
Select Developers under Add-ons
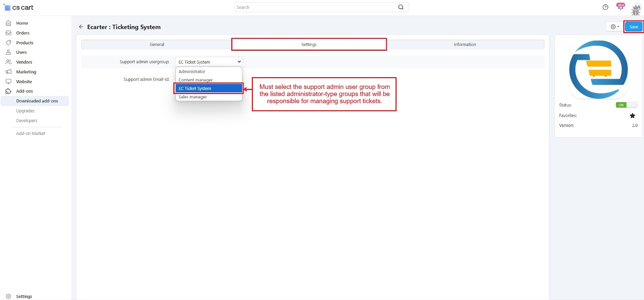click(x=27, y=120)
